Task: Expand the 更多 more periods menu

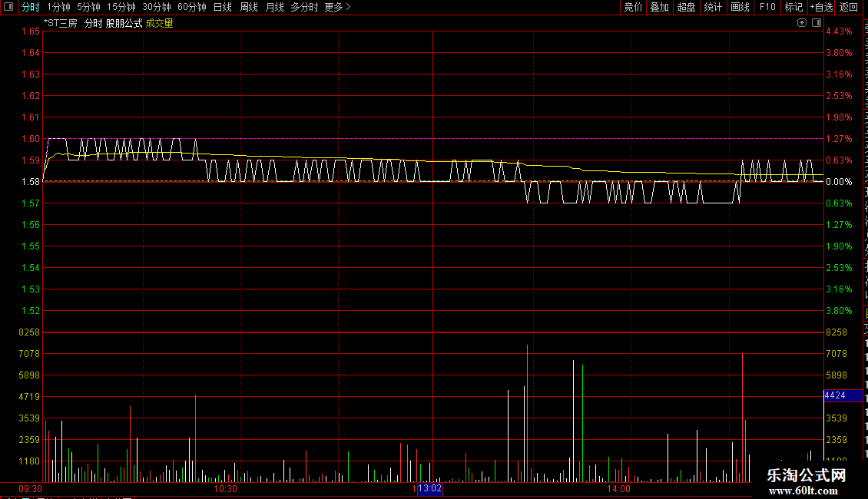Action: [x=337, y=7]
